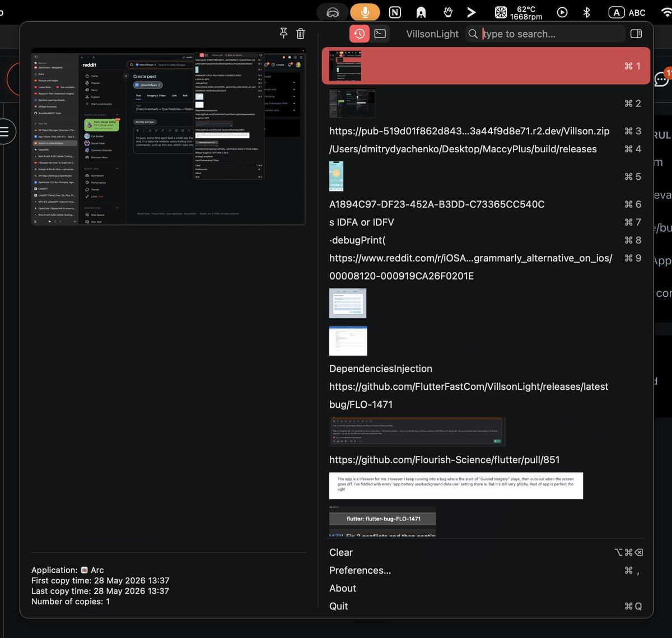Click the magnifying glass search icon
The image size is (672, 638).
(473, 34)
